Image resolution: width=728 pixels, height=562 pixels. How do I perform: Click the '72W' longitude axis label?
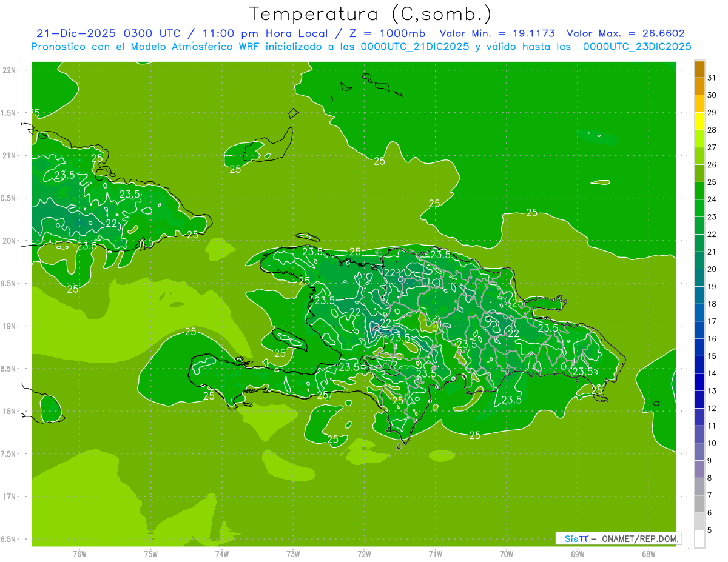[x=365, y=554]
